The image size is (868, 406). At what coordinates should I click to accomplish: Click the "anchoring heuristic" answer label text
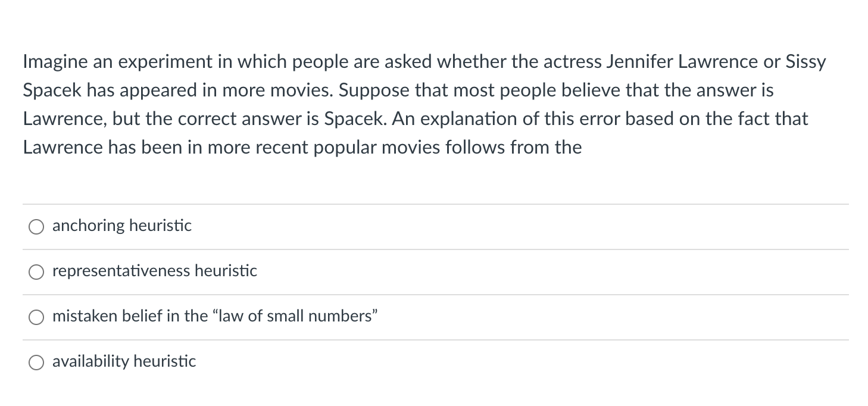pos(122,226)
